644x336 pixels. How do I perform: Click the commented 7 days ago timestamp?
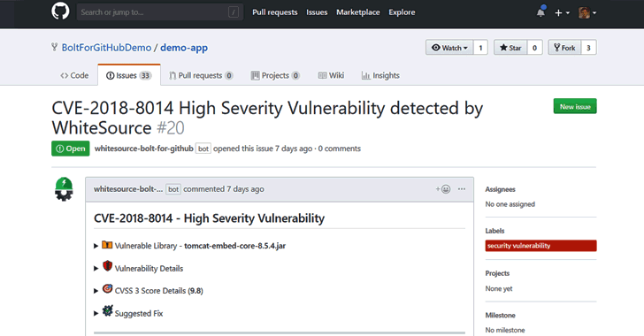[x=224, y=189]
